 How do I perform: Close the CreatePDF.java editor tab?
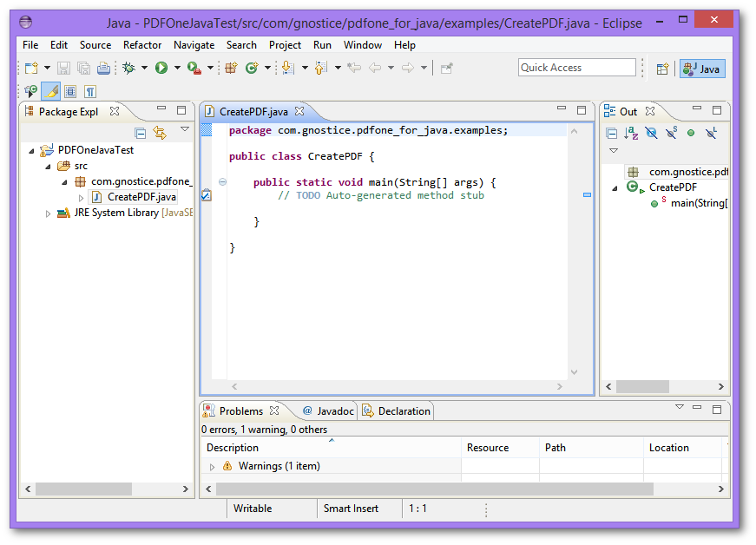tap(299, 111)
